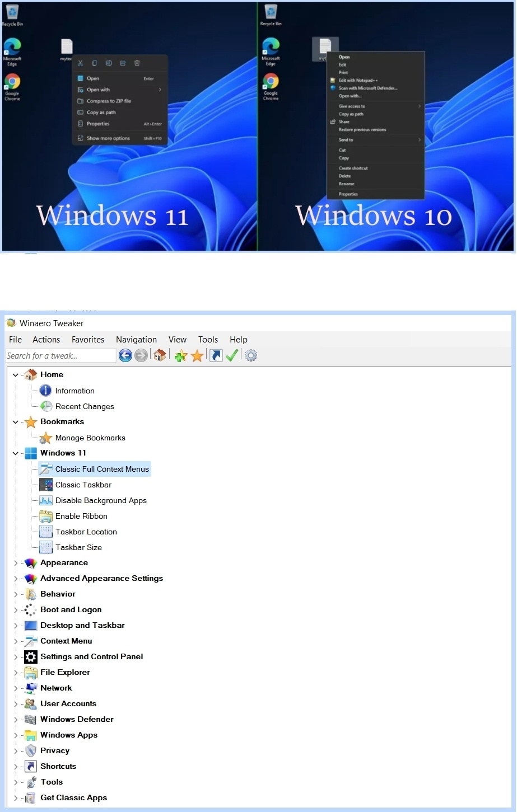Click the Enable Ribbon icon
The height and width of the screenshot is (812, 517).
click(x=45, y=516)
